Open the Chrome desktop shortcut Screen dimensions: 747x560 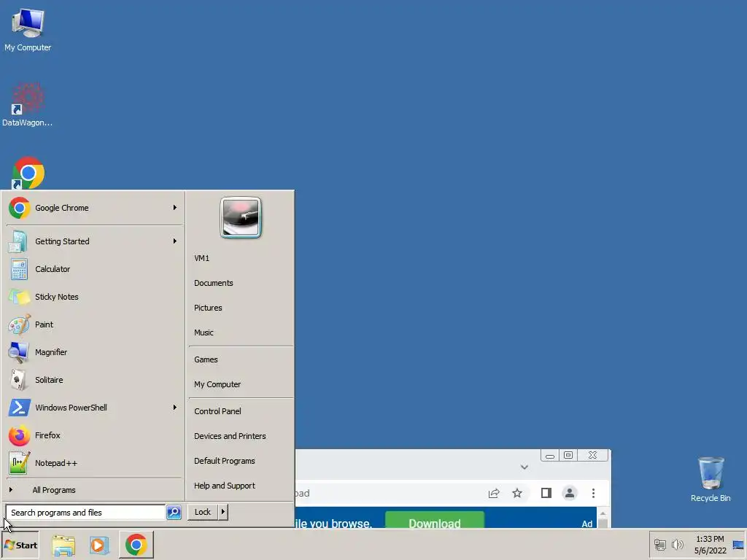click(x=28, y=172)
